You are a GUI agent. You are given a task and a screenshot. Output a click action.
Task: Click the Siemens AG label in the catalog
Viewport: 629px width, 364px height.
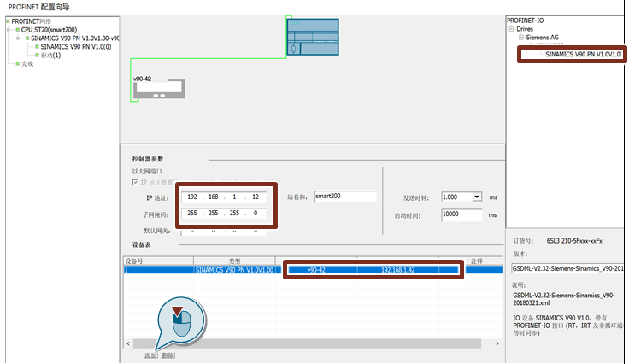coord(542,38)
